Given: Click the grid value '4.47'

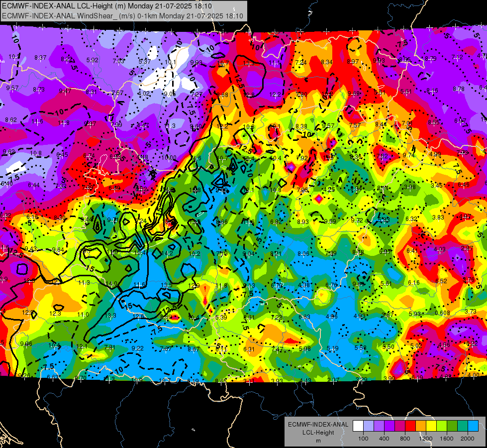Looking at the screenshot, I should point(143,125).
